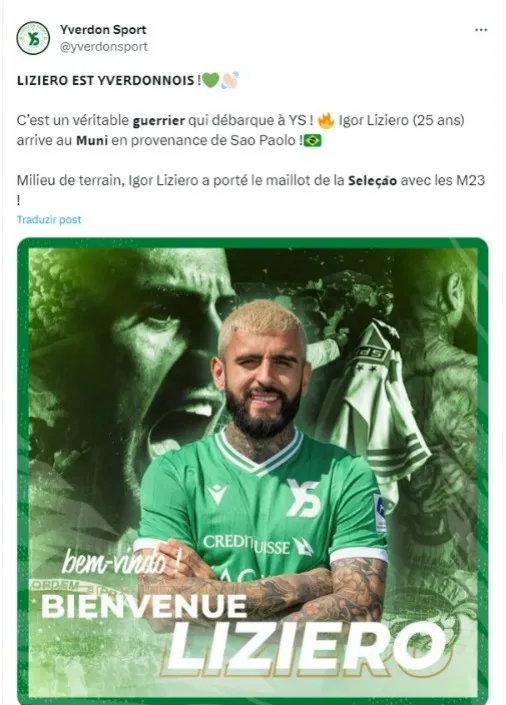Open the @yverdonsport handle link

coord(104,46)
